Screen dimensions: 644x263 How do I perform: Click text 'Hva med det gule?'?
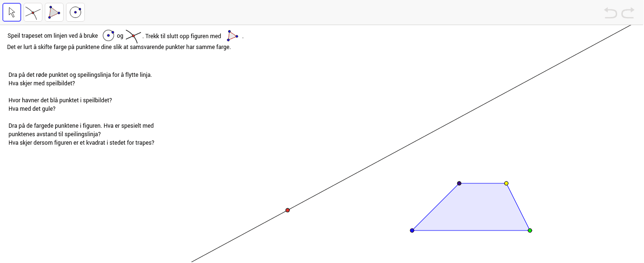click(x=32, y=109)
